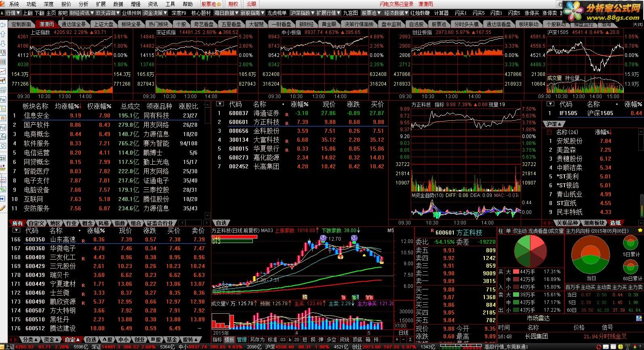
Task: Click the up arrow icon in left sidebar
Action: point(3,34)
